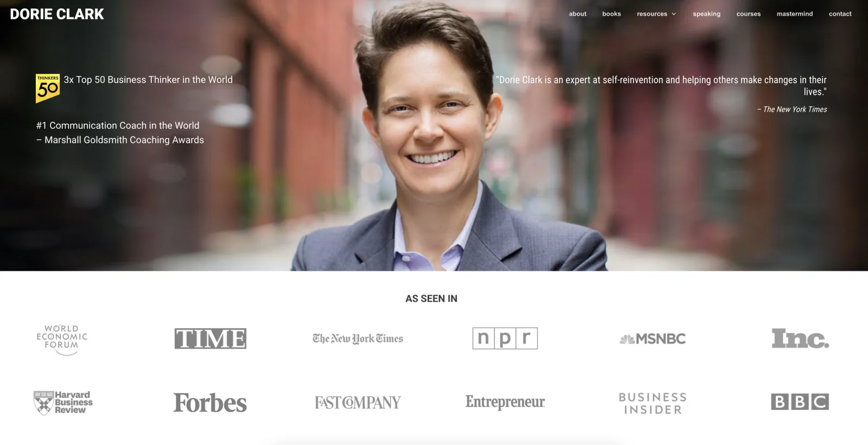868x445 pixels.
Task: Select the MSNBC peacock logo
Action: point(653,339)
